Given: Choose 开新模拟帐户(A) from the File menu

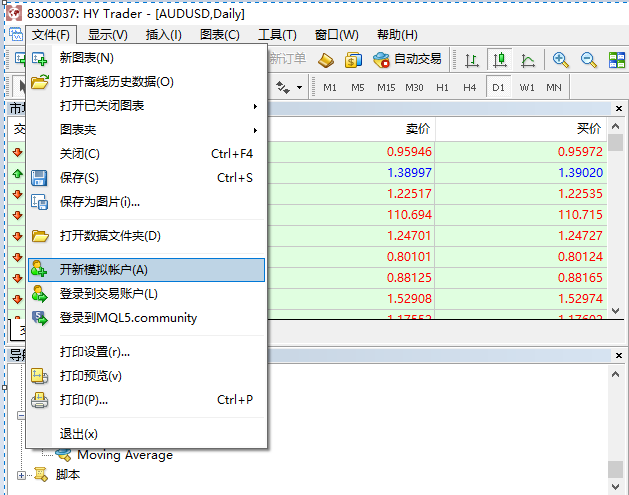Looking at the screenshot, I should [x=104, y=270].
